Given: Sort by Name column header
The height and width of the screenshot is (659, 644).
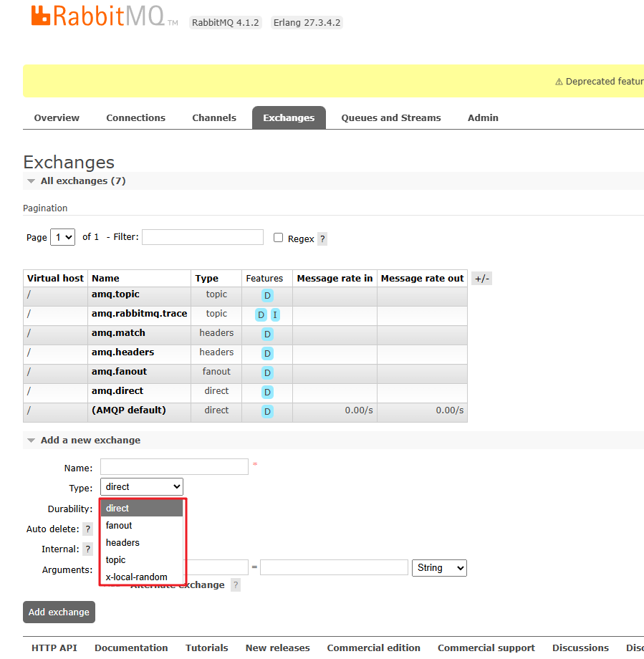Looking at the screenshot, I should (105, 278).
